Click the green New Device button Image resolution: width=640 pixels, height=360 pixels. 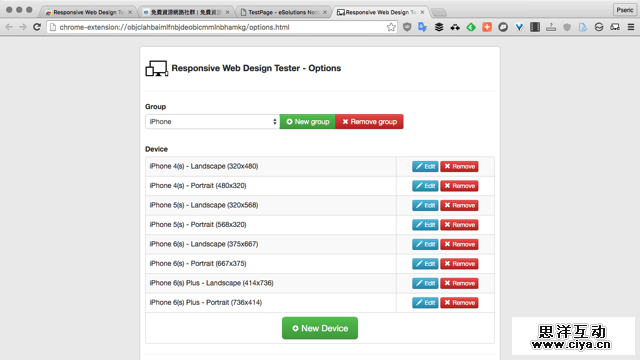tap(320, 328)
